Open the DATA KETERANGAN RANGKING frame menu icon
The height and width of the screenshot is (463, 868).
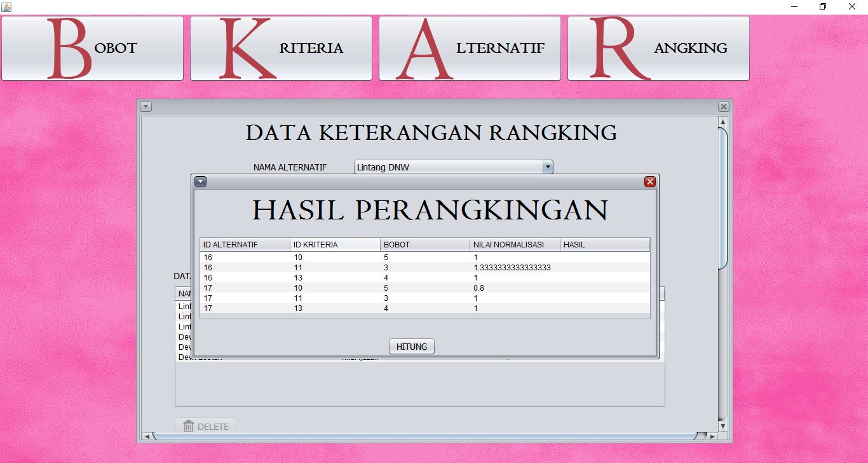coord(147,106)
